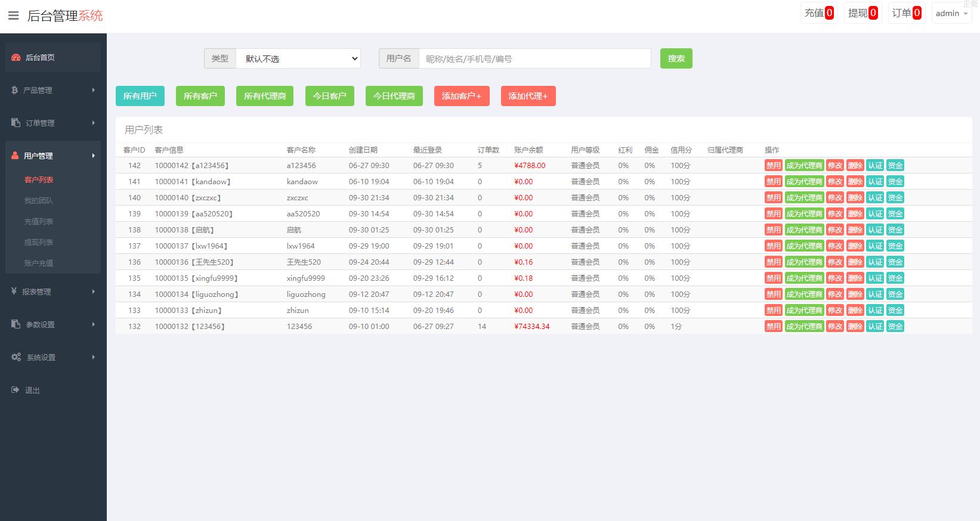Click the yen icon beside 报表管理
The width and height of the screenshot is (980, 521).
[14, 291]
